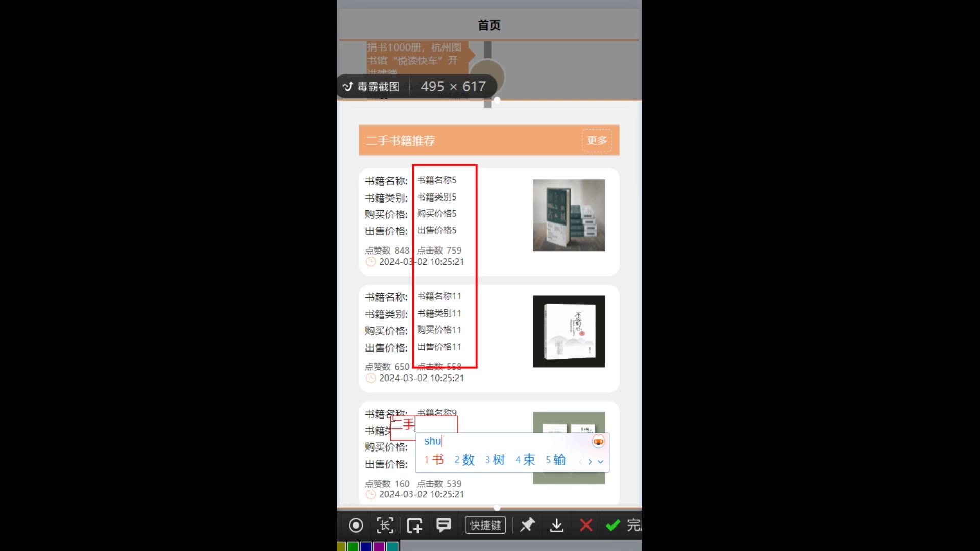Click the 495 × 617 capture size label
This screenshot has height=551, width=980.
pyautogui.click(x=453, y=87)
